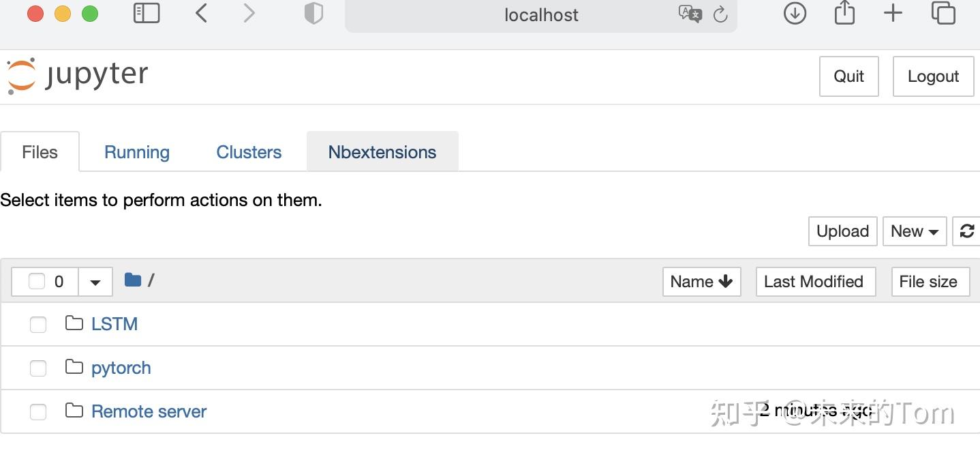
Task: Open the Nbextensions tab
Action: click(382, 152)
